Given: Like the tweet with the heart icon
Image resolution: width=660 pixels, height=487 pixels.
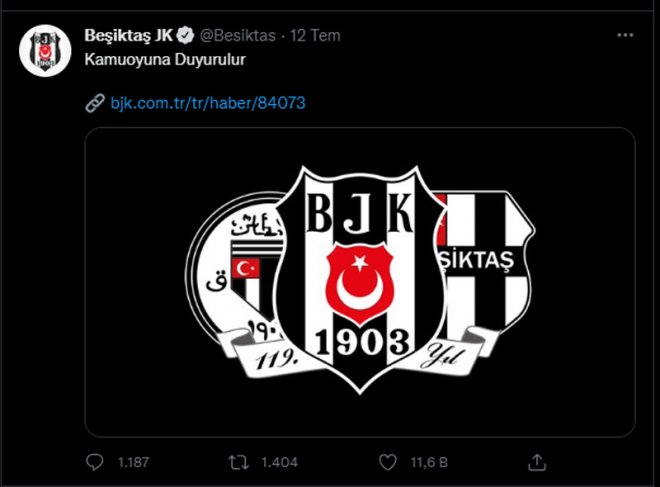Looking at the screenshot, I should tap(390, 462).
